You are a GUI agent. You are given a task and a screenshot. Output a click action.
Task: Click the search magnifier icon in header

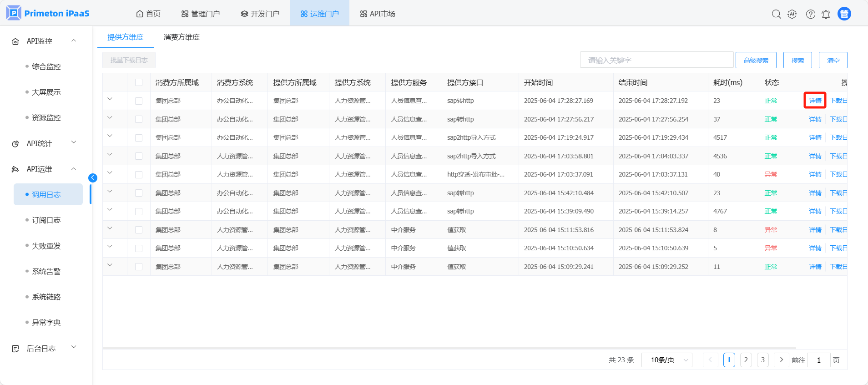pyautogui.click(x=776, y=14)
